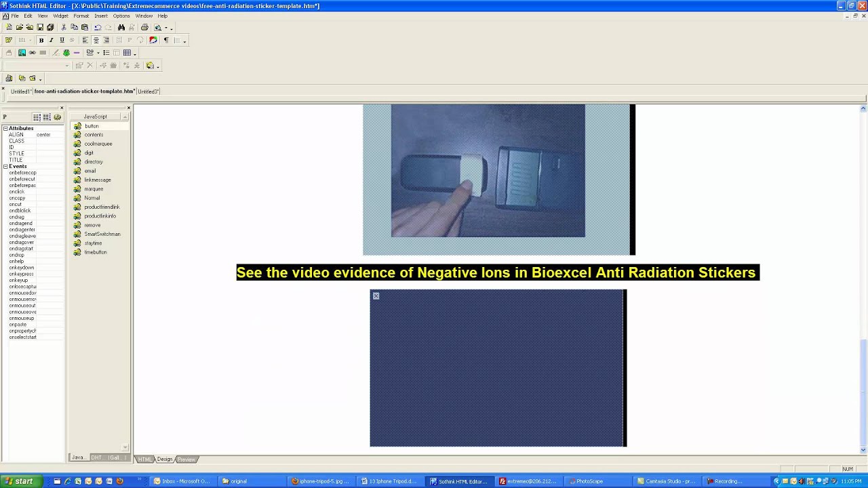Click the Print icon
Viewport: 868px width, 488px height.
[144, 28]
